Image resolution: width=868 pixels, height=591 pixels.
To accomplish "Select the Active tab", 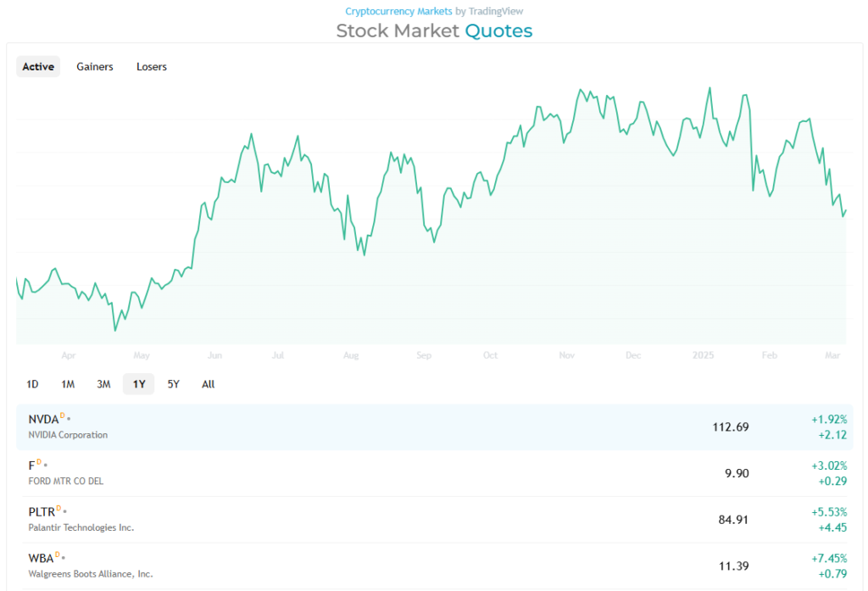I will pyautogui.click(x=38, y=67).
